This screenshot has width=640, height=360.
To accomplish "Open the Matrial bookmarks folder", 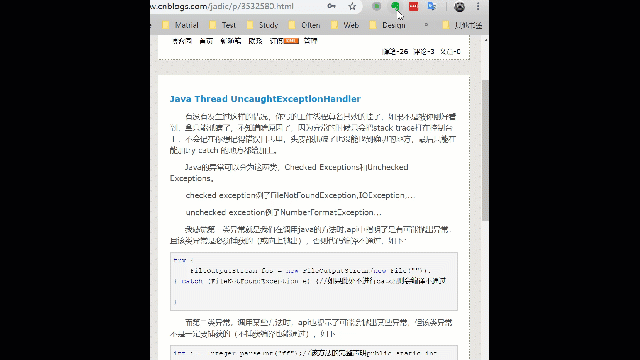I will [180, 25].
